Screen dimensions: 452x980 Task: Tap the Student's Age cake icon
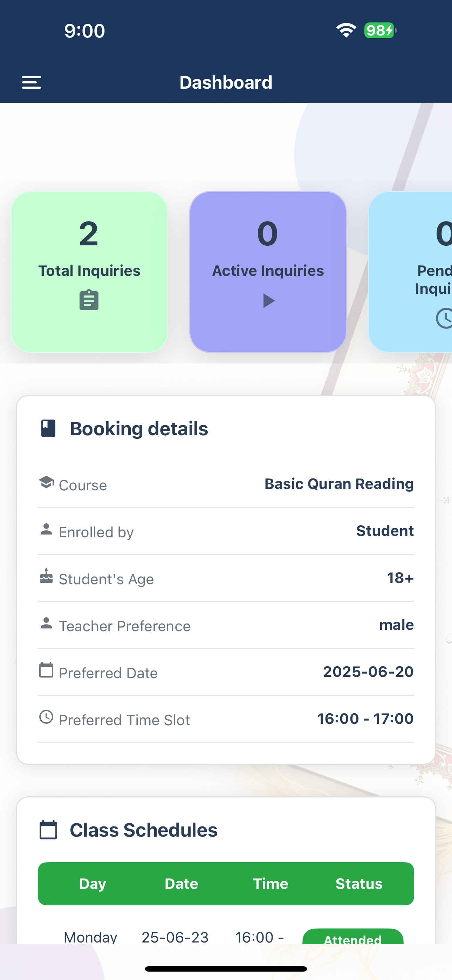click(46, 576)
